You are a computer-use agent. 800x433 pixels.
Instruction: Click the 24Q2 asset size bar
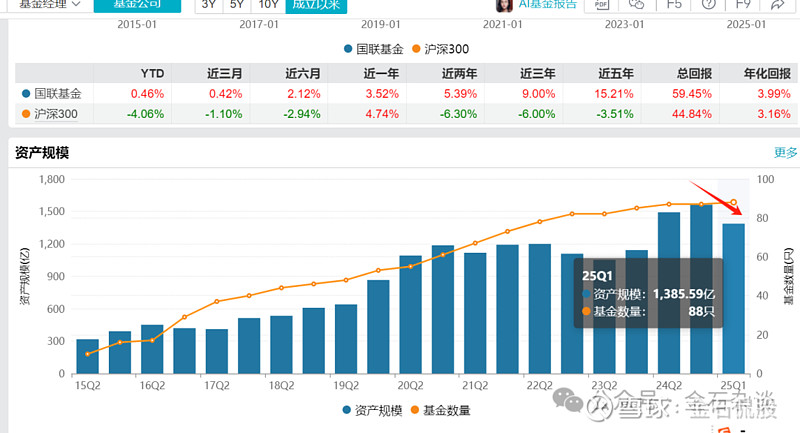tap(669, 293)
